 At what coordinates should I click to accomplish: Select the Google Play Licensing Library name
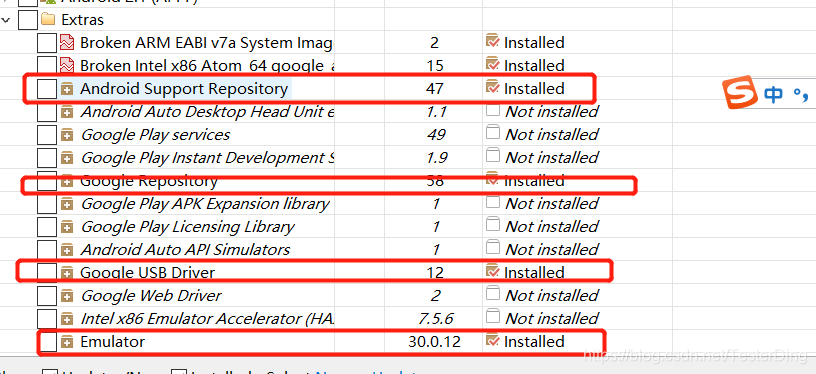(x=188, y=227)
